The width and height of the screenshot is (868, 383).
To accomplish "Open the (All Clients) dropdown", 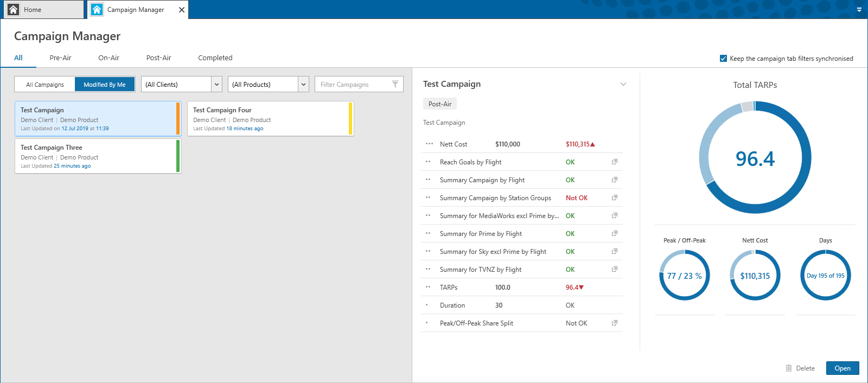I will 182,84.
